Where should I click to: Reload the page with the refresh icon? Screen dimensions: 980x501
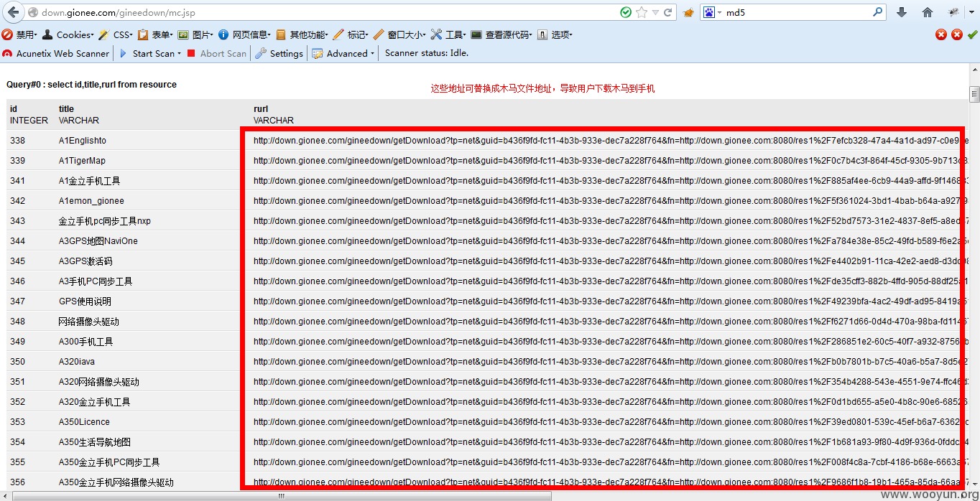(668, 12)
